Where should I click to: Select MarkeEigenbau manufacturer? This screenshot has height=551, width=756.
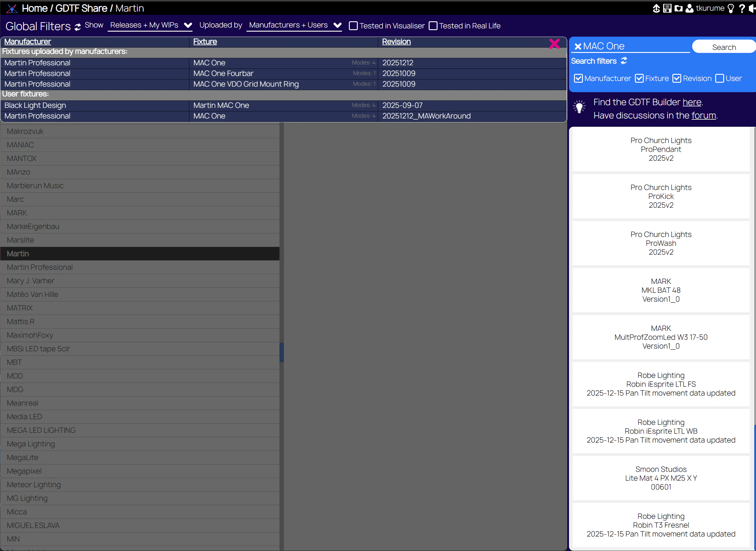pos(140,227)
